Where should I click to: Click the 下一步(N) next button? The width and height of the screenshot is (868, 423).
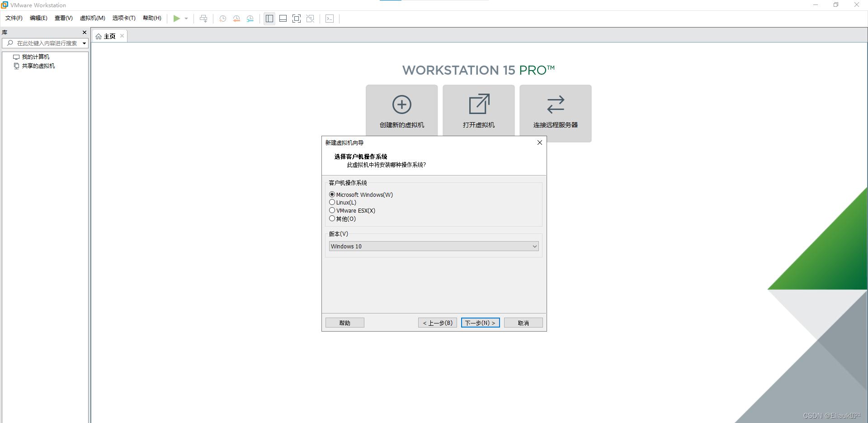(x=481, y=323)
